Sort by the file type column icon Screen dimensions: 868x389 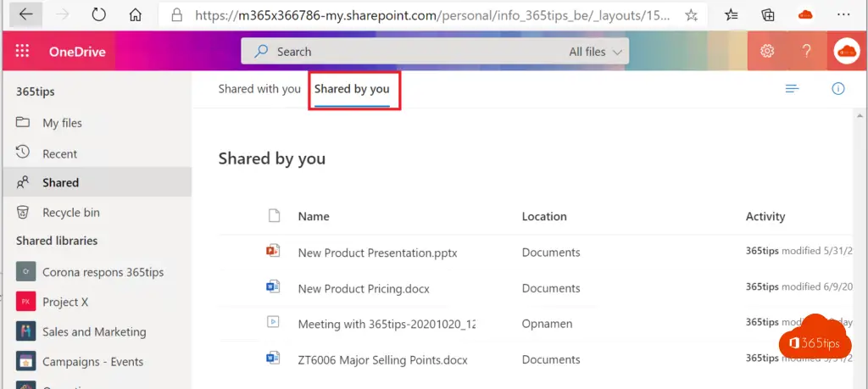[274, 216]
